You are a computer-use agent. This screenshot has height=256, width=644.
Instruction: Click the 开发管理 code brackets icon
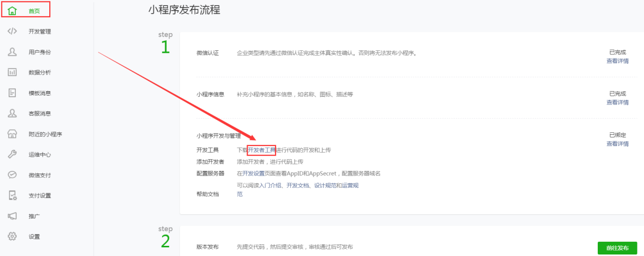12,32
